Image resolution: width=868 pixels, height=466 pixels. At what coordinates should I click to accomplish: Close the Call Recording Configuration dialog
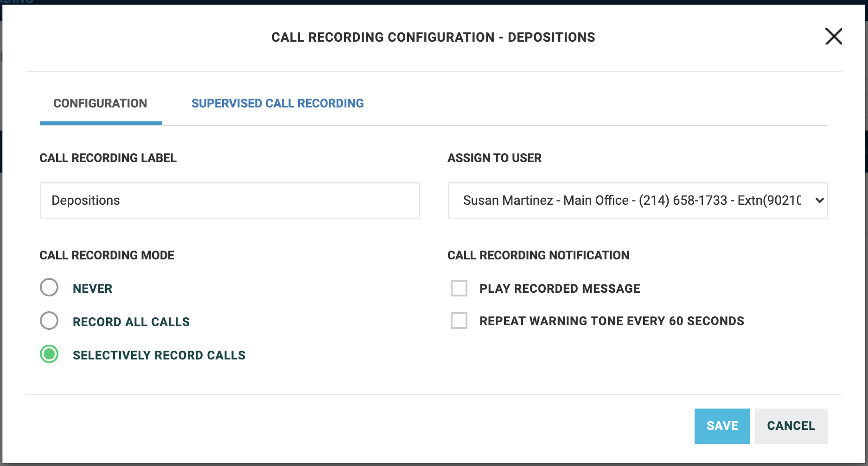pos(833,36)
